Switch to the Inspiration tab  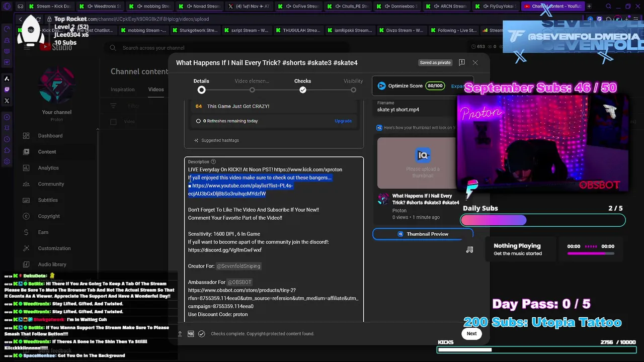point(122,89)
